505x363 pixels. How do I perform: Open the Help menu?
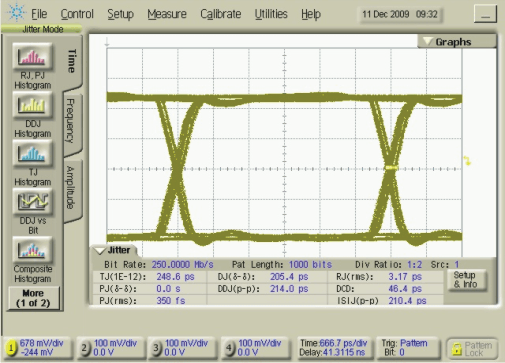pyautogui.click(x=311, y=14)
